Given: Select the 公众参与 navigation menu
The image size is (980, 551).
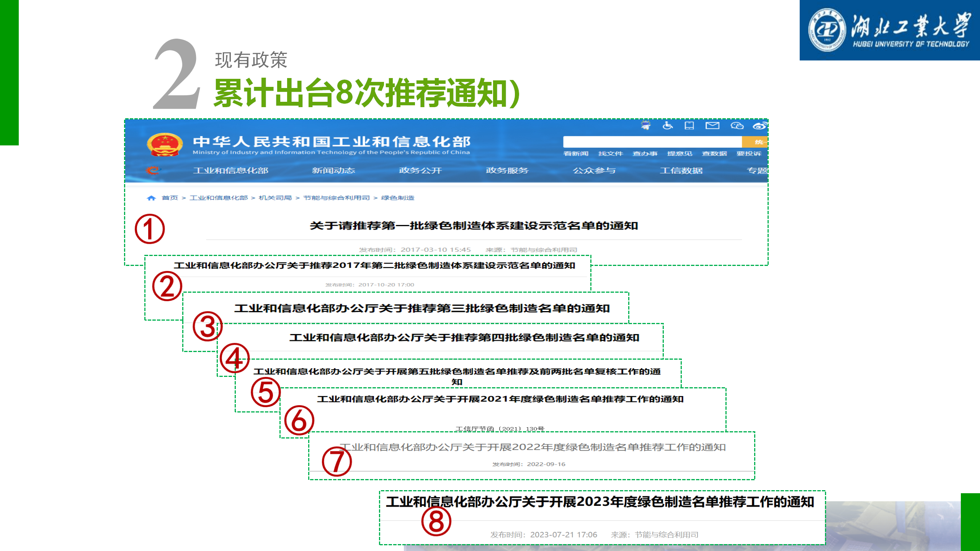Looking at the screenshot, I should pos(594,170).
